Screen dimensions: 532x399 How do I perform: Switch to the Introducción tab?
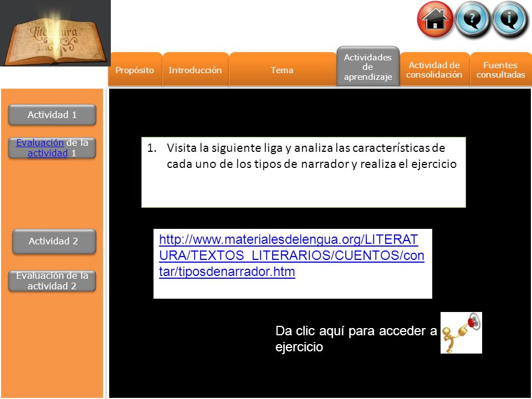(196, 70)
